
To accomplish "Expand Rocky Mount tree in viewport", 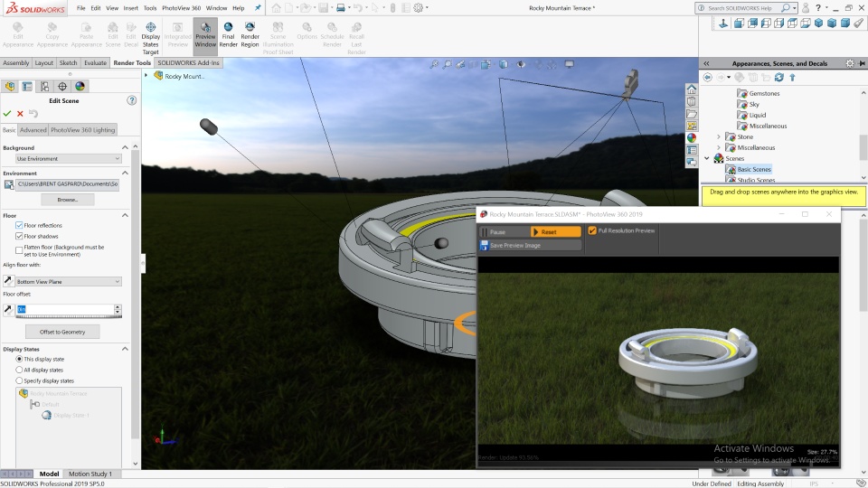I will (146, 76).
